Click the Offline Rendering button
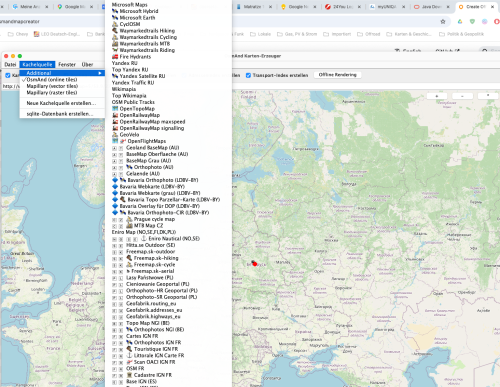 click(x=337, y=75)
